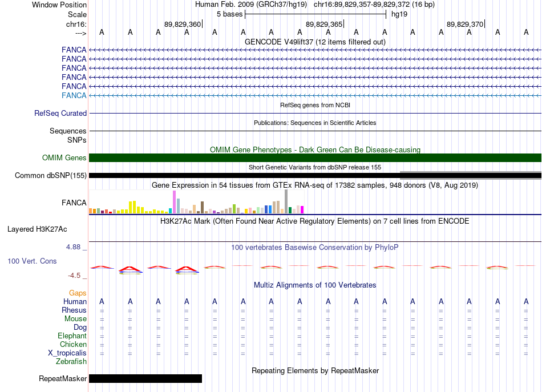The image size is (542, 392).
Task: Select topmost FANCA transcript label under GENCODE
Action: tap(74, 50)
